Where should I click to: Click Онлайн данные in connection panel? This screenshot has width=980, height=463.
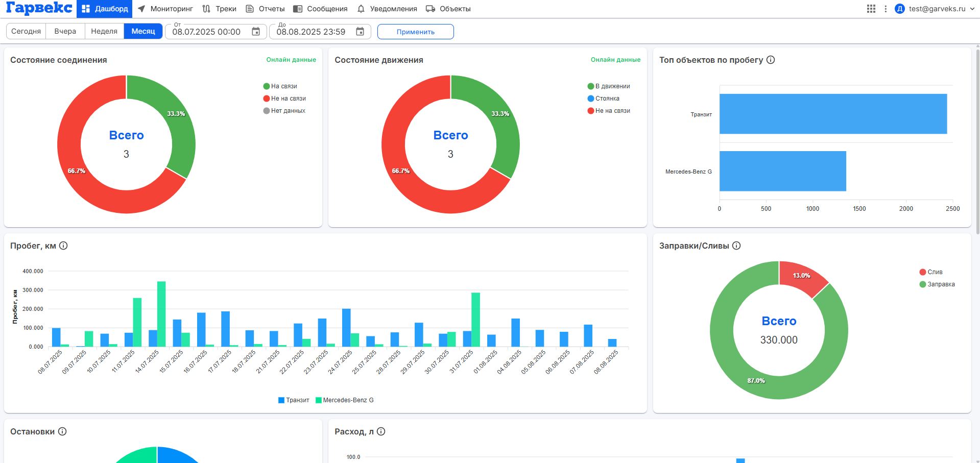coord(291,60)
